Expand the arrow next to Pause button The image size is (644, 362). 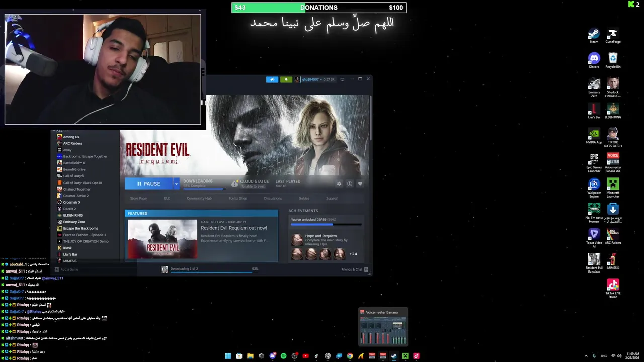(x=176, y=184)
